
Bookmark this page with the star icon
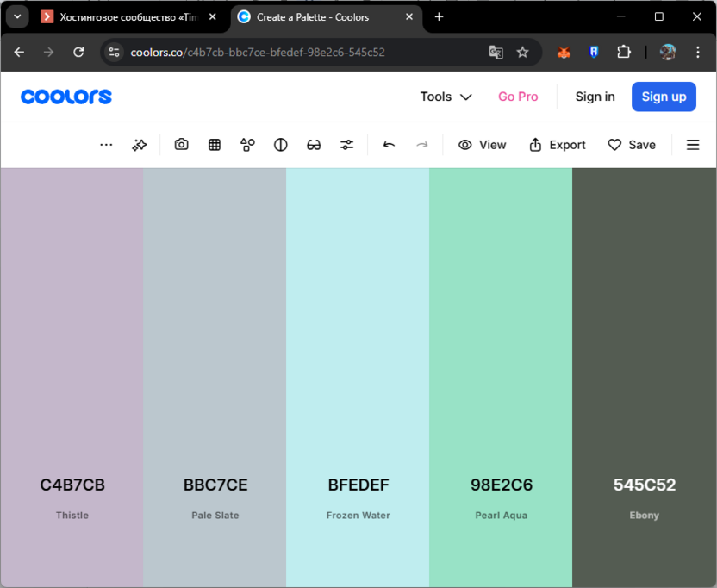point(522,53)
